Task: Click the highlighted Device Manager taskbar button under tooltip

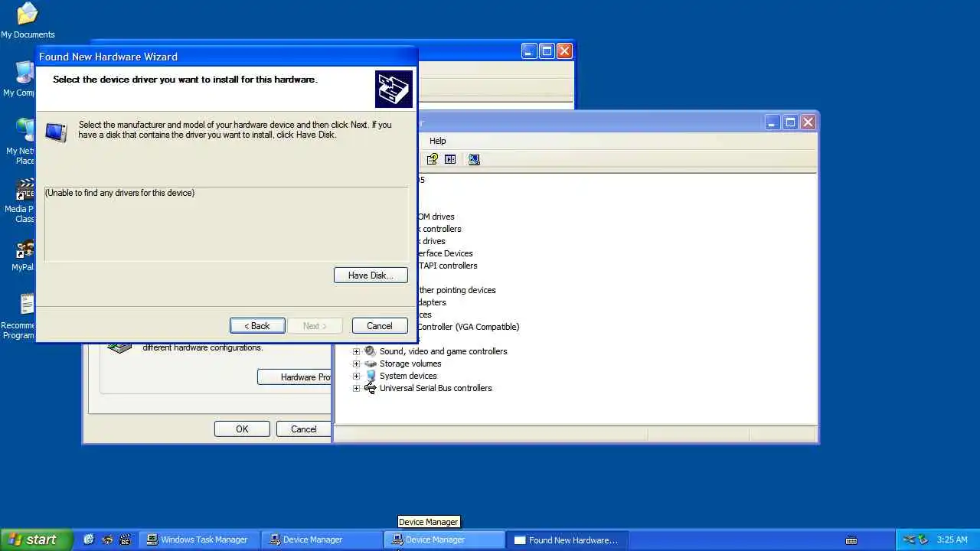Action: pos(444,540)
